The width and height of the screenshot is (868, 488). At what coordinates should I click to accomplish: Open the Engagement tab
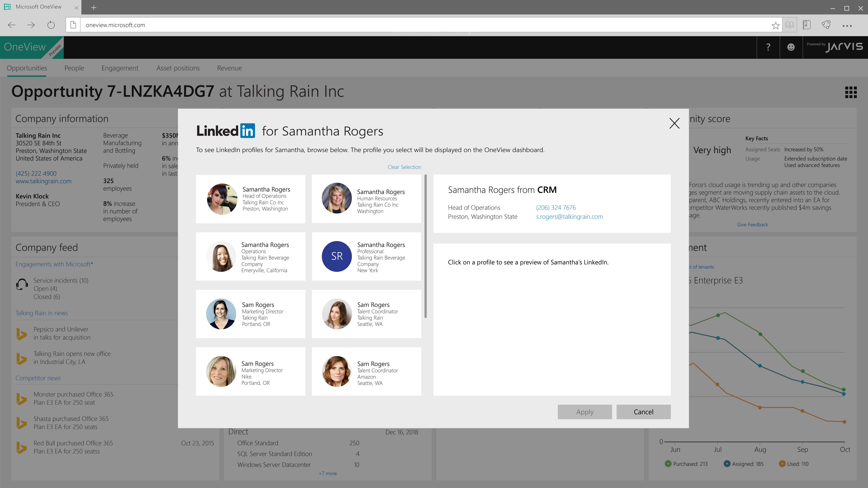(x=120, y=68)
